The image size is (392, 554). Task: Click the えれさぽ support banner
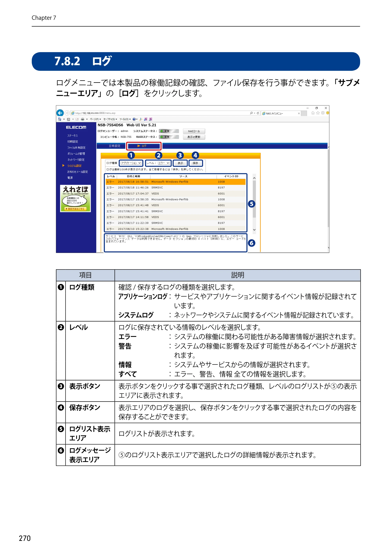coord(76,199)
